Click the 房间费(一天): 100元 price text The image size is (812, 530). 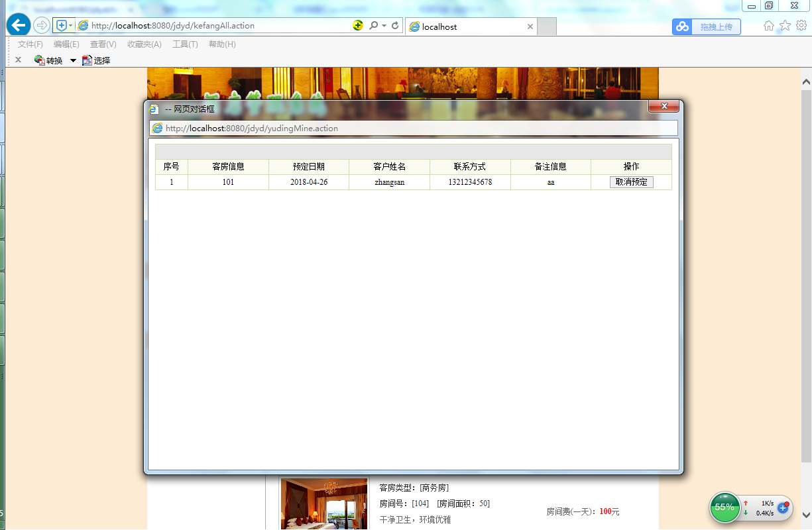[x=583, y=511]
